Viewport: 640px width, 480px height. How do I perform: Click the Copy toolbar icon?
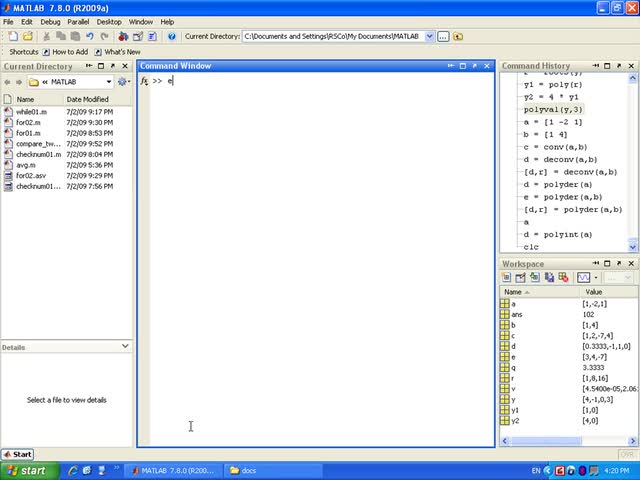click(61, 36)
